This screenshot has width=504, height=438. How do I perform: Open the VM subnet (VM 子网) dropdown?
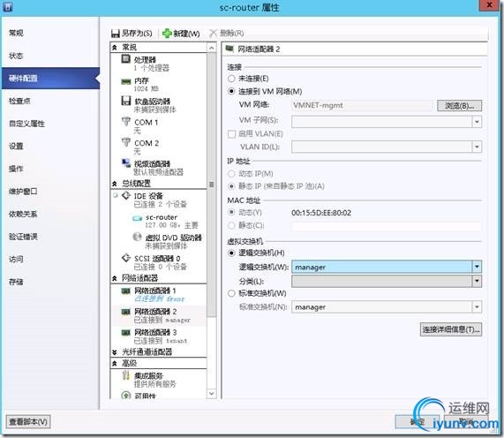pos(477,122)
